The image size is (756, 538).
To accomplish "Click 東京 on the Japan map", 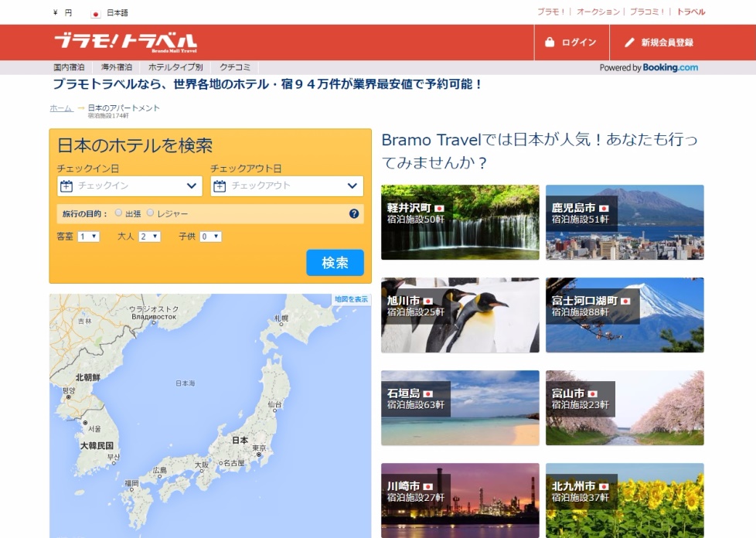I will pos(258,448).
